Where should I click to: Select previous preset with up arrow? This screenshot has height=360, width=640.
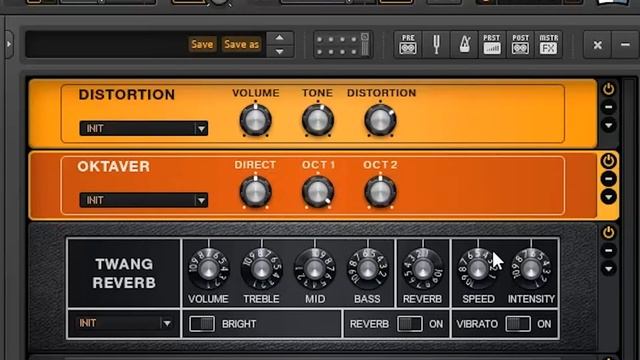280,38
